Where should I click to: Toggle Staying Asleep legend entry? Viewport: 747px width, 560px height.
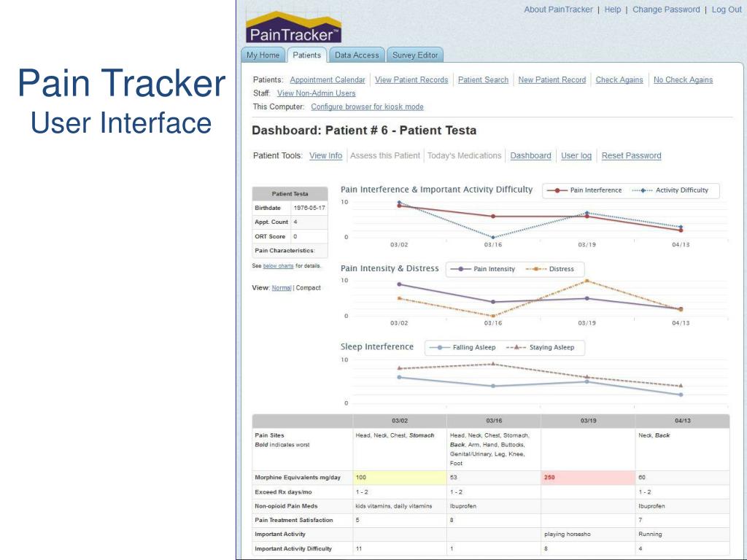click(540, 348)
